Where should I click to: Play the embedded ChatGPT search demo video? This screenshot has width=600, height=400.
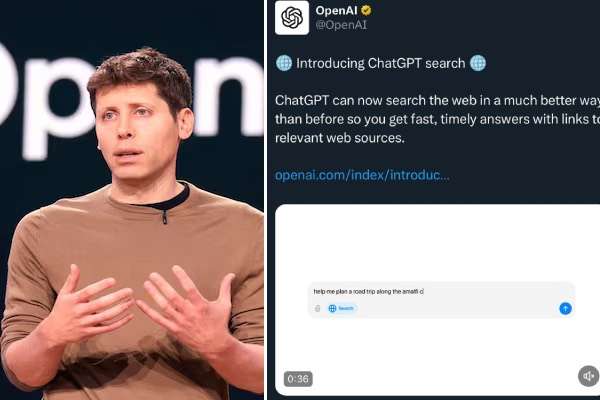pyautogui.click(x=437, y=300)
